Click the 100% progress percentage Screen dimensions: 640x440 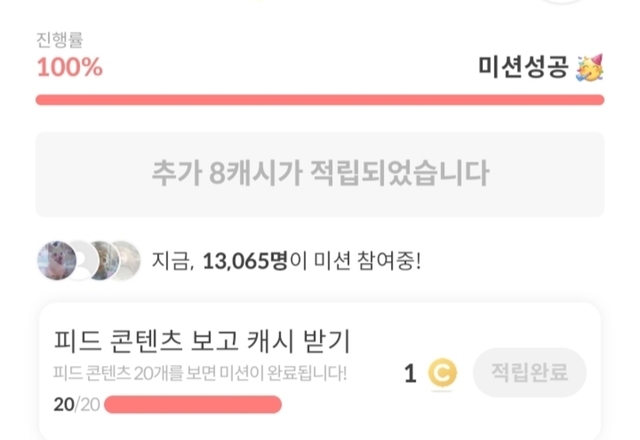pos(70,68)
